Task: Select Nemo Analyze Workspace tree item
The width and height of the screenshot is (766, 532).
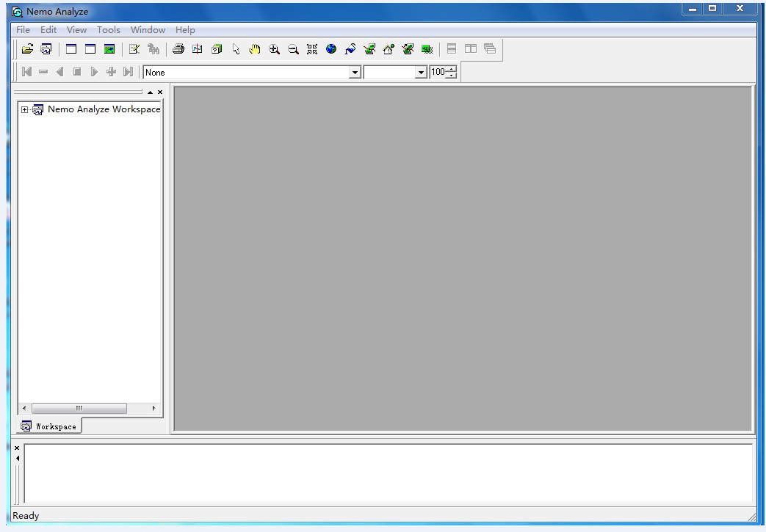Action: click(104, 109)
